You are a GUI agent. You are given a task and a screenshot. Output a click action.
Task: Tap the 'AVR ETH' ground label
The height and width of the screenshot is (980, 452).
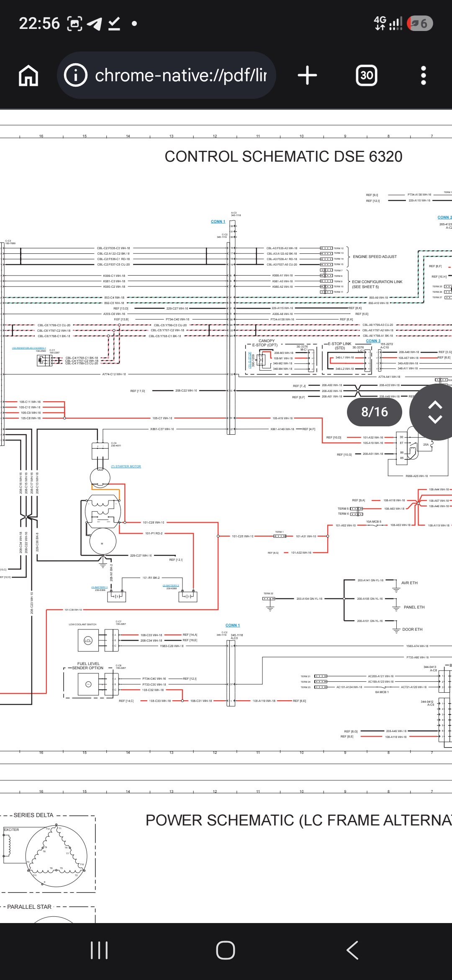[409, 583]
